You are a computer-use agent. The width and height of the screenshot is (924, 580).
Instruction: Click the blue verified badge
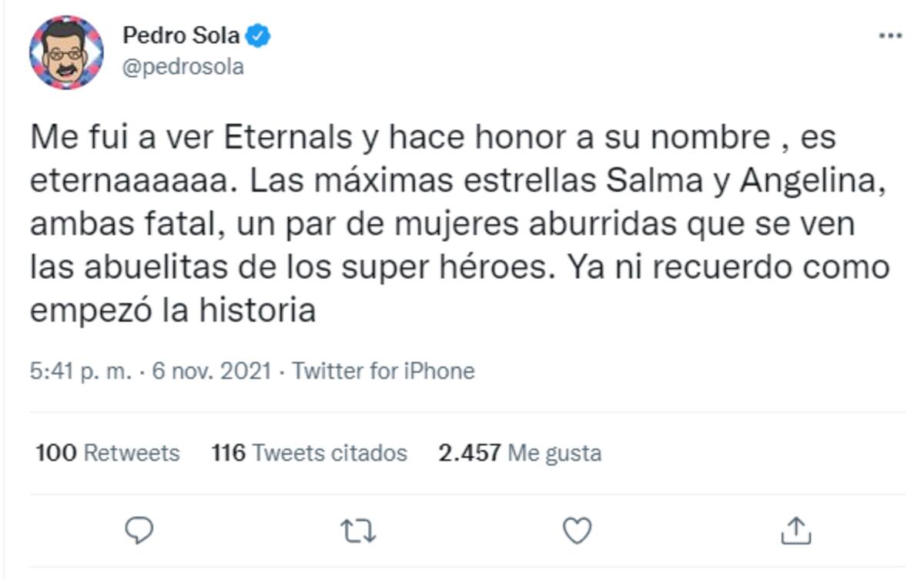258,35
